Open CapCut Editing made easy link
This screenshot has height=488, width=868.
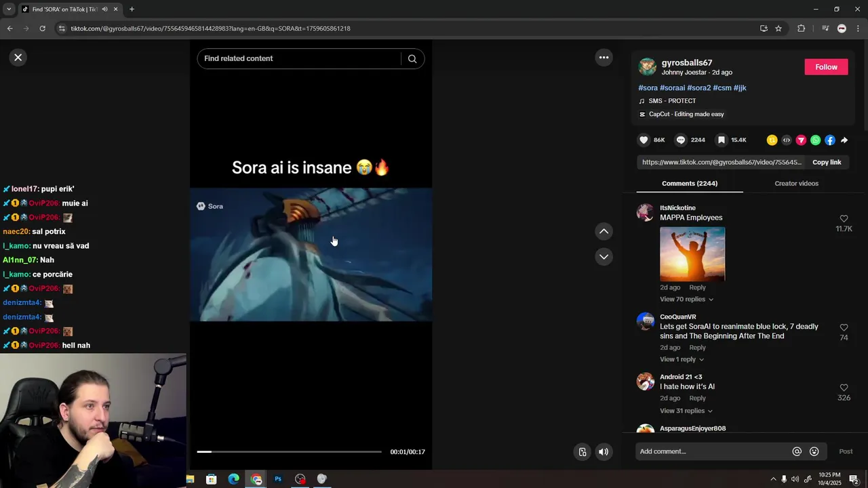click(x=686, y=115)
